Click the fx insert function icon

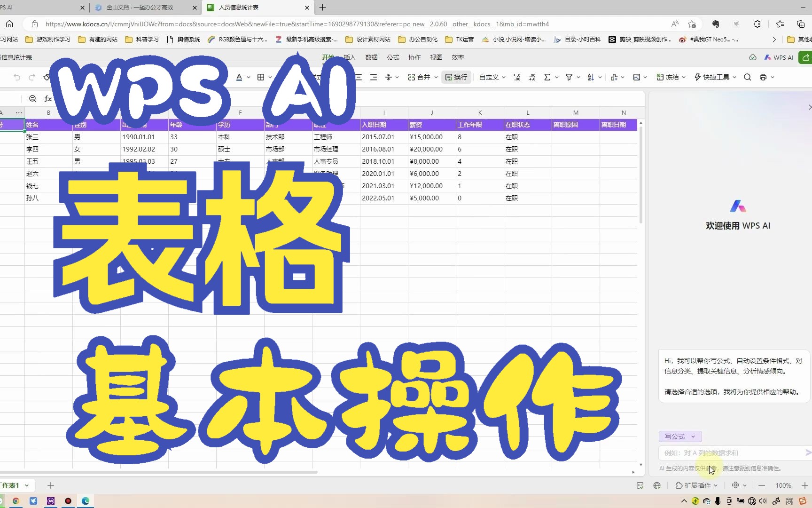pyautogui.click(x=47, y=99)
